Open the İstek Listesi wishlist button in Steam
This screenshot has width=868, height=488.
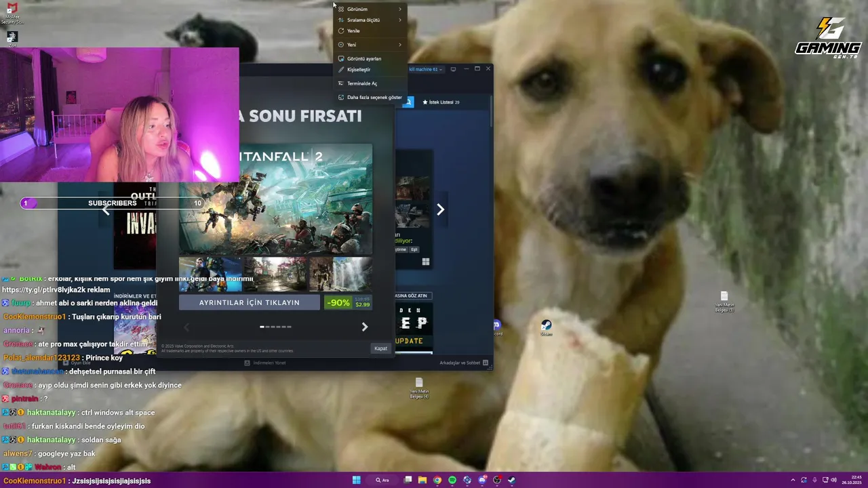pyautogui.click(x=441, y=102)
